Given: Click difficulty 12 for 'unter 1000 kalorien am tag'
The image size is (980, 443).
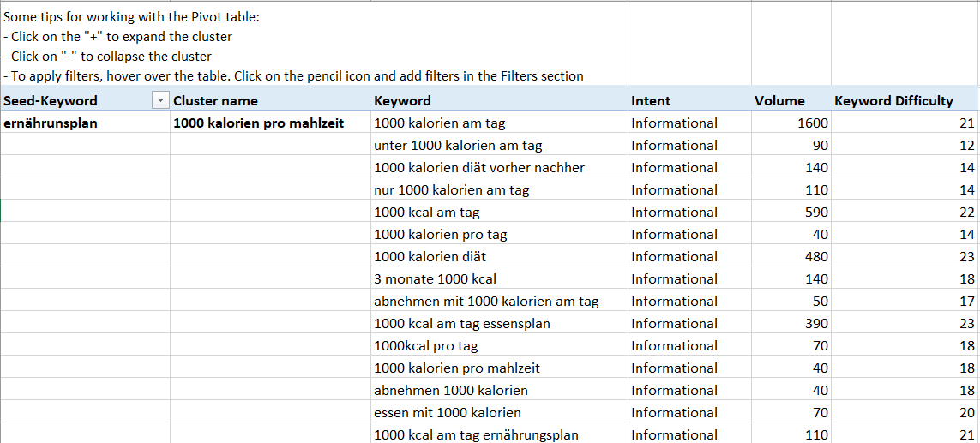Looking at the screenshot, I should click(905, 146).
